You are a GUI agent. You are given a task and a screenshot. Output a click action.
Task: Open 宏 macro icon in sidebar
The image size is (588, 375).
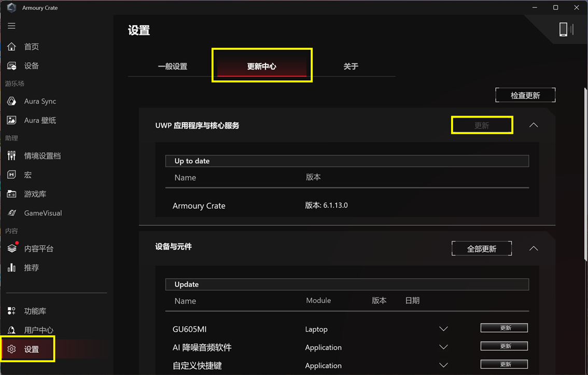point(11,175)
